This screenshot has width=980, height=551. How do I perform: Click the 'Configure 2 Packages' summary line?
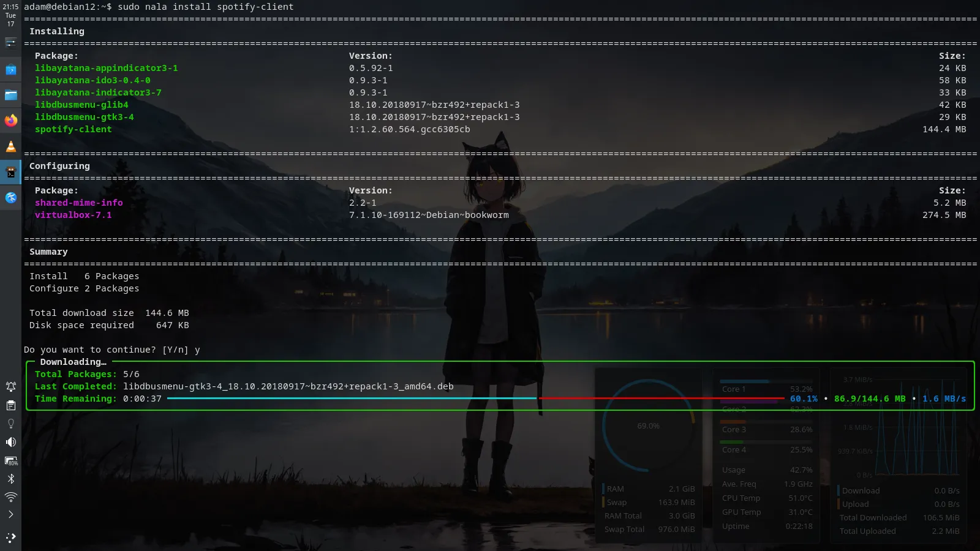click(x=85, y=288)
